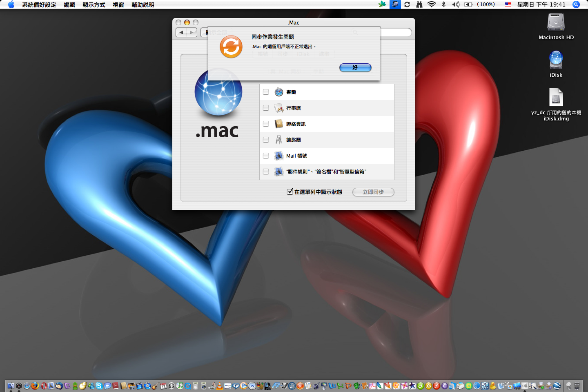Viewport: 588px width, 392px height.
Task: Launch Dreamweaver from the Dock
Action: (x=421, y=385)
